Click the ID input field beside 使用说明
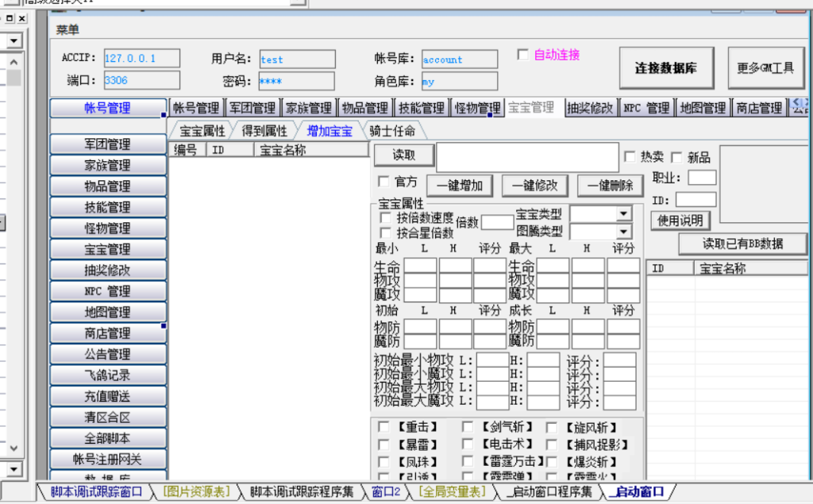 (x=695, y=200)
